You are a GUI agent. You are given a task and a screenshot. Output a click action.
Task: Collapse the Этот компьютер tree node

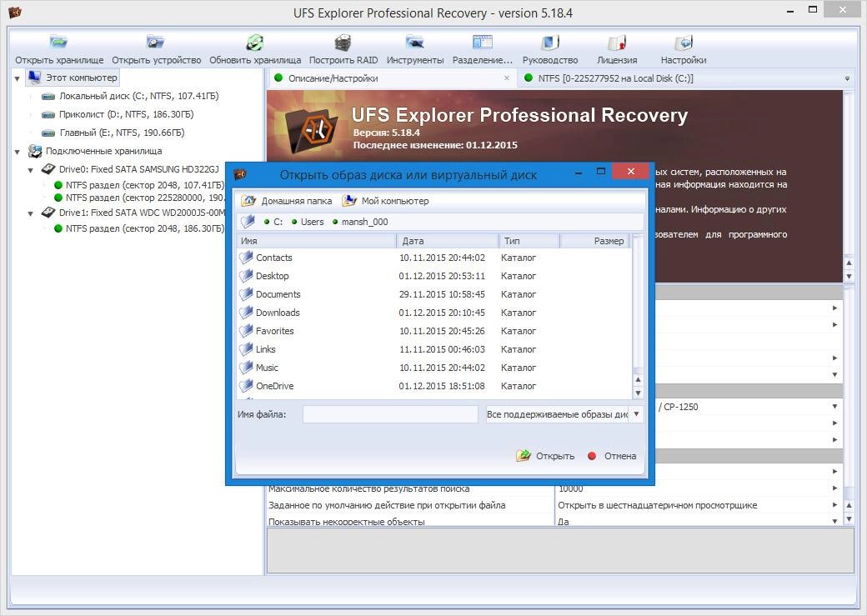[x=18, y=78]
